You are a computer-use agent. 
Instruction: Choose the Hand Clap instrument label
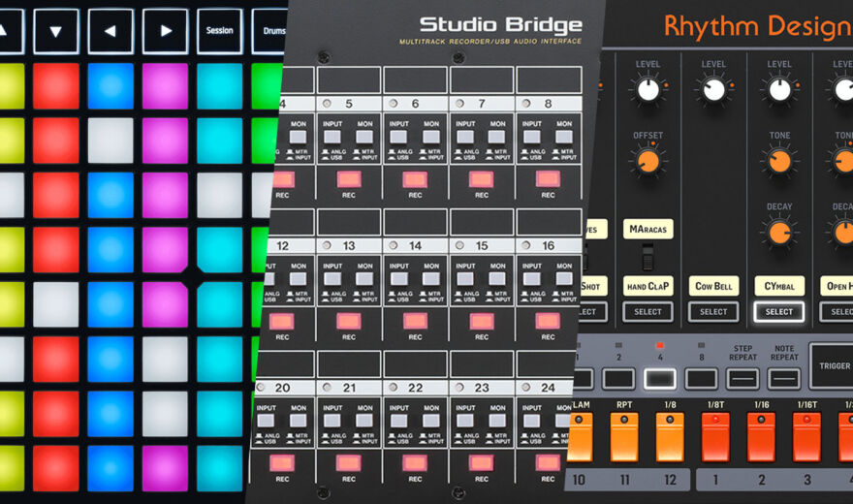click(x=648, y=286)
